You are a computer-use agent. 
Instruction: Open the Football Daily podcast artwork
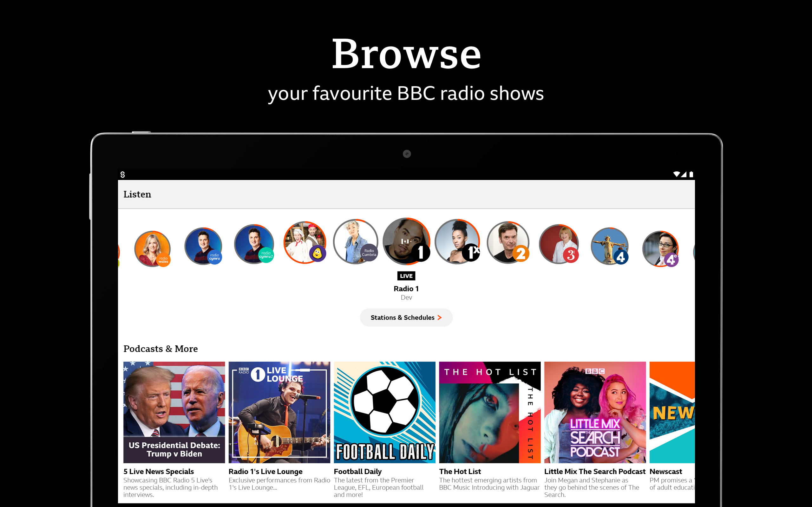tap(384, 412)
